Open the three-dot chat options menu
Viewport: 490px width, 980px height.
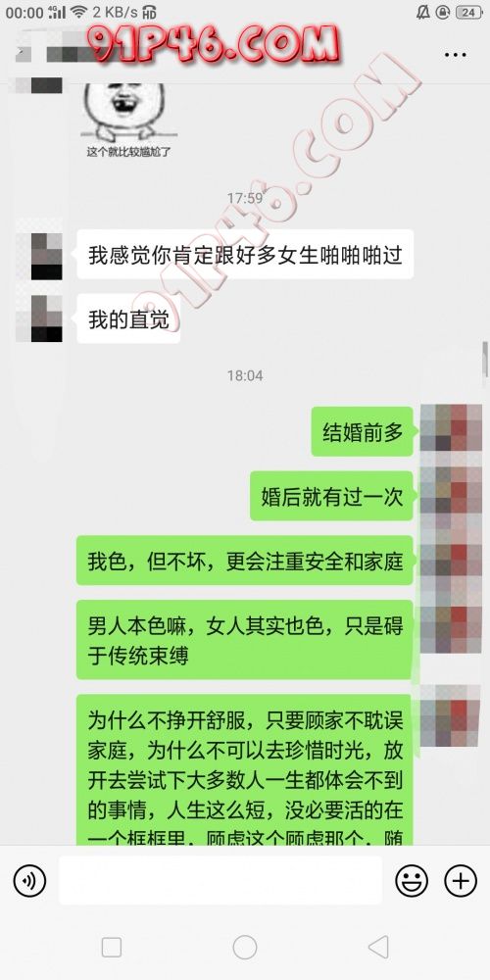pos(455,55)
